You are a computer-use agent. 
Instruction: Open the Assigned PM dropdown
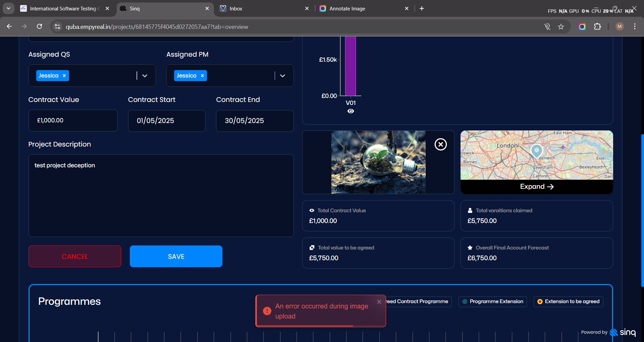pos(282,76)
